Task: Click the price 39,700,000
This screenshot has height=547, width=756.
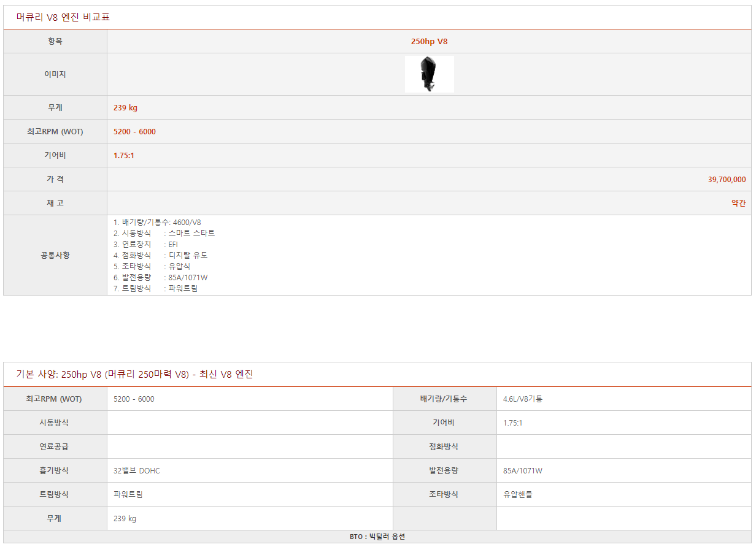Action: coord(727,179)
